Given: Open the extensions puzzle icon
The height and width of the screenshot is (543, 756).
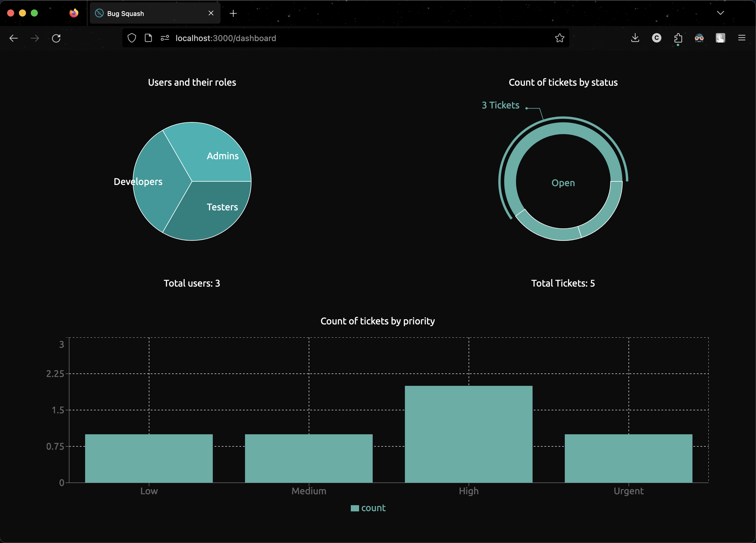Looking at the screenshot, I should click(678, 38).
